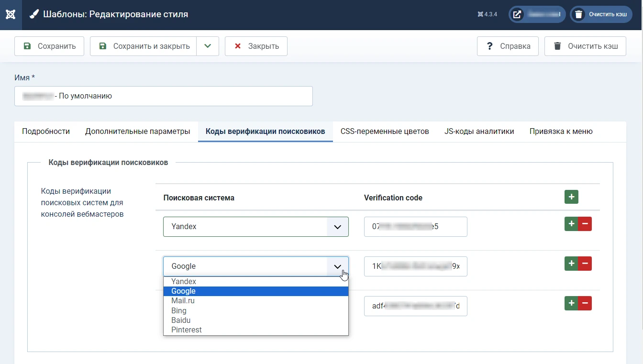
Task: Click the external-link preview icon in the header
Action: pos(517,14)
